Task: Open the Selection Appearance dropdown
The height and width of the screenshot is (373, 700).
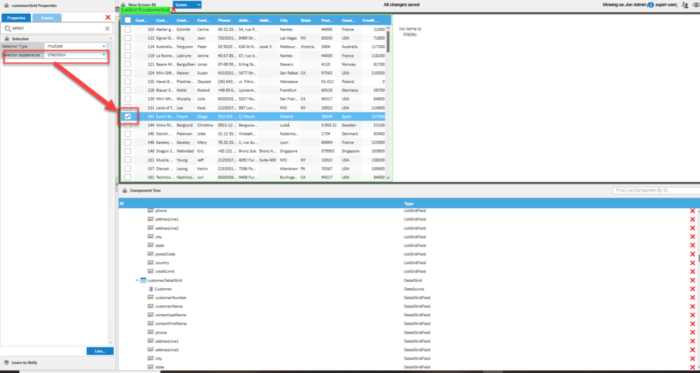Action: coord(76,55)
